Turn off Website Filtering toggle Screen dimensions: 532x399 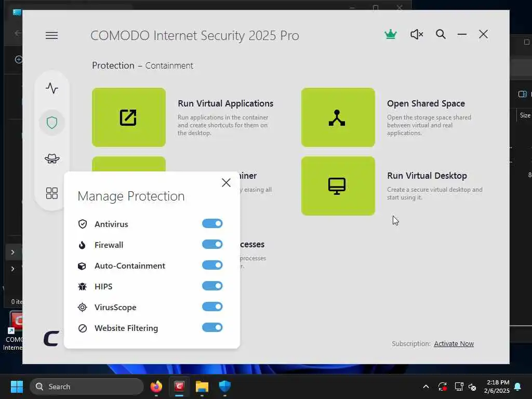(x=212, y=327)
